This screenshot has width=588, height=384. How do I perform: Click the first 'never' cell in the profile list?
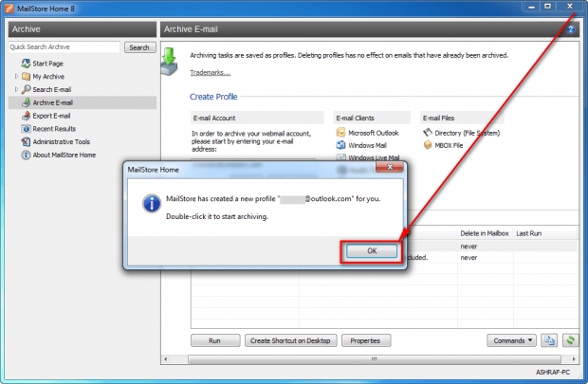469,247
